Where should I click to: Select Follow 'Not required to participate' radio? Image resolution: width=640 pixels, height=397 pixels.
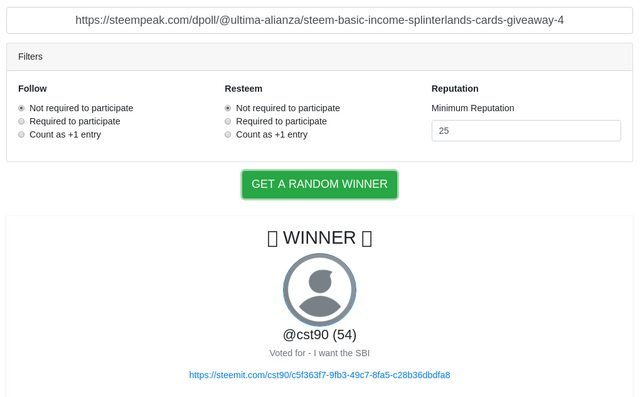click(x=21, y=108)
